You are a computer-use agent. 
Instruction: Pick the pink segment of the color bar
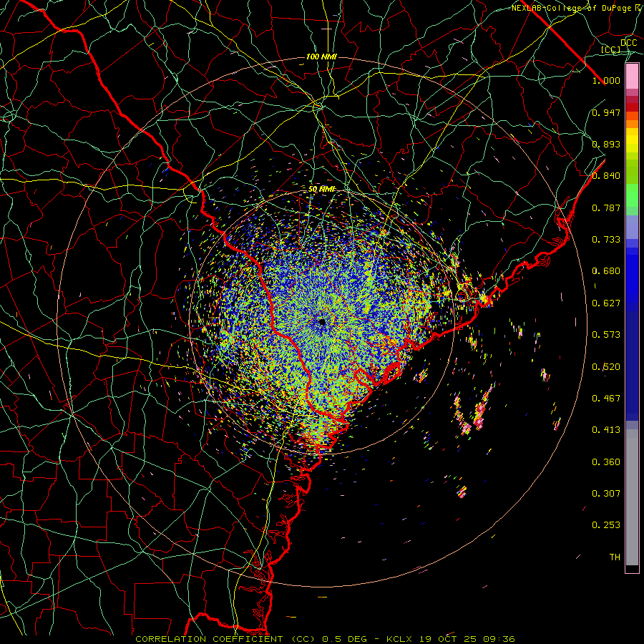(x=632, y=77)
